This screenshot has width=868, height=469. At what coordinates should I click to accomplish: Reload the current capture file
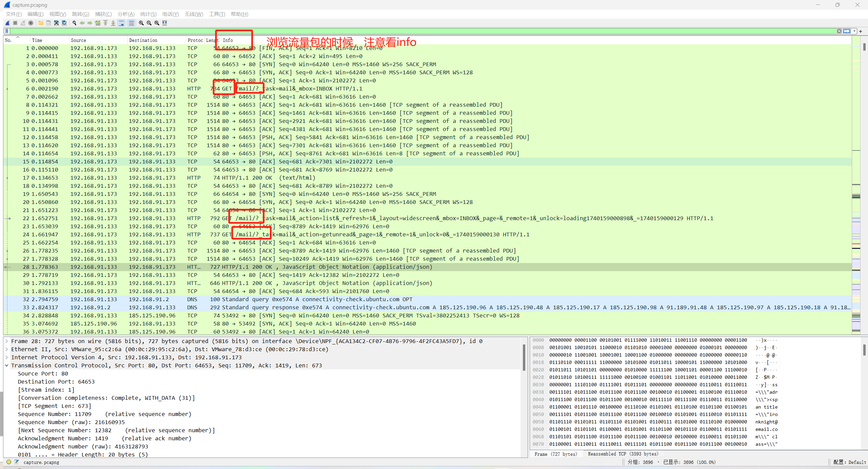point(64,23)
